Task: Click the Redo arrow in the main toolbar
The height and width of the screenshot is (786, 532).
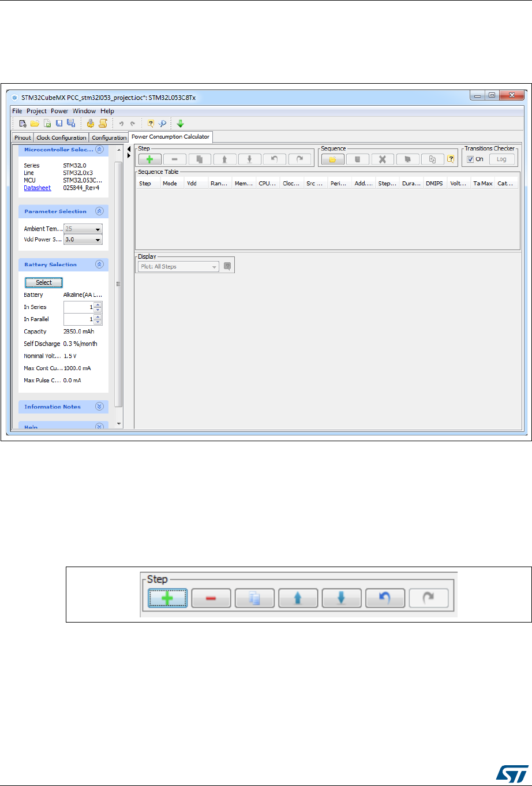Action: pyautogui.click(x=133, y=124)
